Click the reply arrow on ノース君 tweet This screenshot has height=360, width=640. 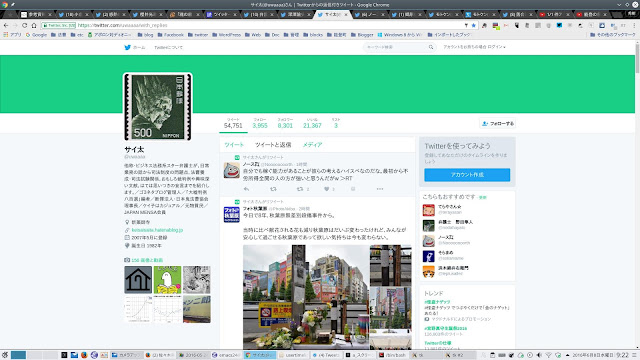click(246, 189)
